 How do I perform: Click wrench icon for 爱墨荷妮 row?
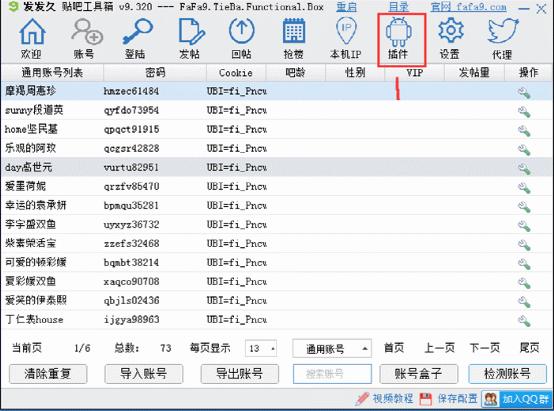[524, 188]
